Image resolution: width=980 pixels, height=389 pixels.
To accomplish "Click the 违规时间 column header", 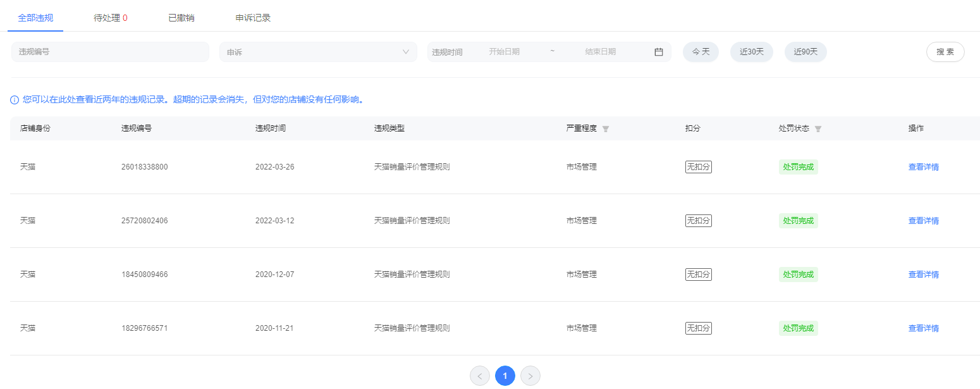I will pos(271,128).
